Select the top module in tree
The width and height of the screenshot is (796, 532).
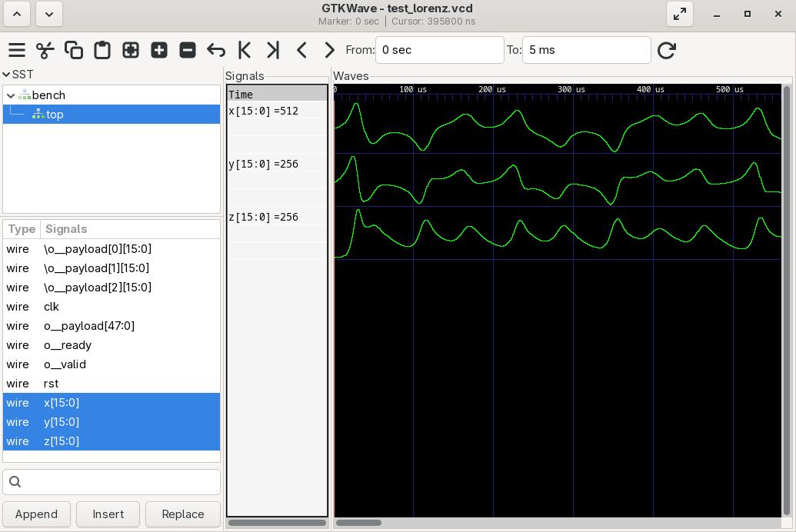(55, 115)
